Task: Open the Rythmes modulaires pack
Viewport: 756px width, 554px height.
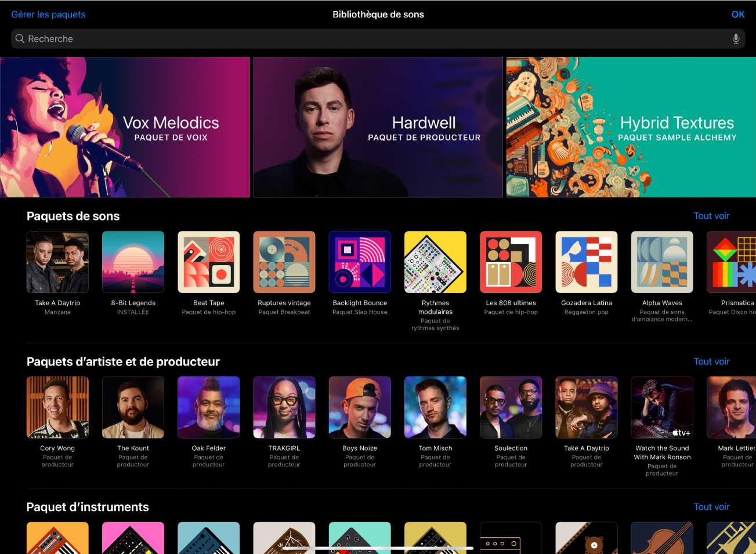Action: 435,262
